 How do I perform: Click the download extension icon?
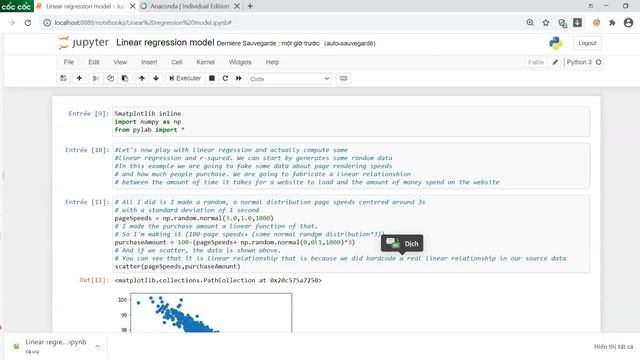pyautogui.click(x=577, y=23)
